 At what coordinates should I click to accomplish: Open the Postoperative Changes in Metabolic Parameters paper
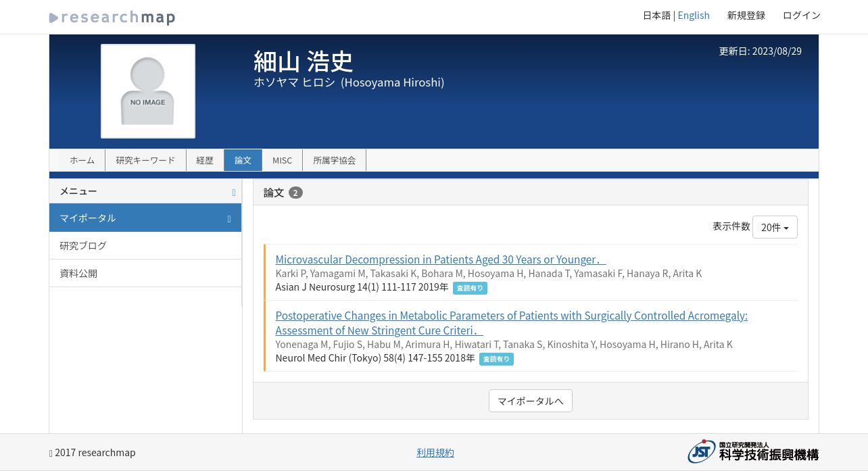[511, 323]
